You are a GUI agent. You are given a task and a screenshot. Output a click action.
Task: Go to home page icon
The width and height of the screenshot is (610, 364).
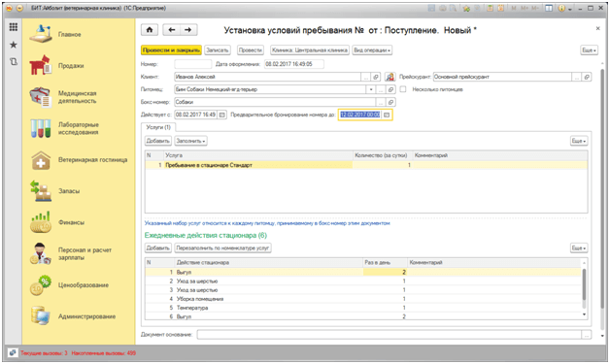[150, 30]
